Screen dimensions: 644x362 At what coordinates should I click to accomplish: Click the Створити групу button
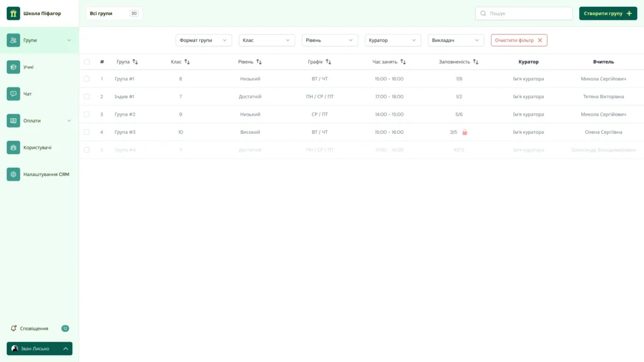[x=608, y=14]
